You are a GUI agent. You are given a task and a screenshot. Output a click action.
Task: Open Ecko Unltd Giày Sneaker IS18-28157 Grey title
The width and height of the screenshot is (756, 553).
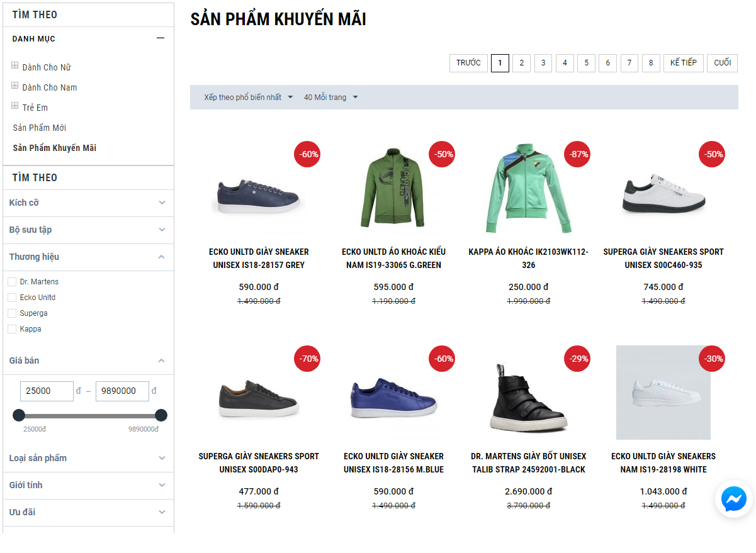259,259
